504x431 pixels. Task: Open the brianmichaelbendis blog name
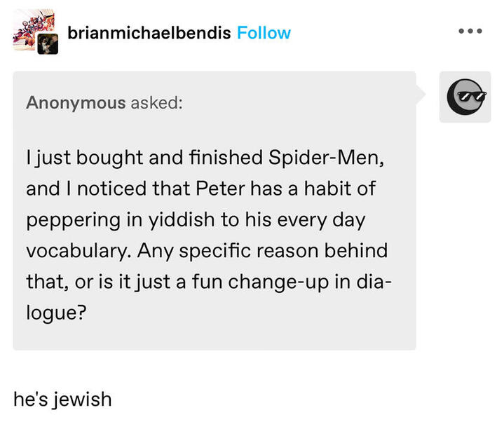(x=150, y=33)
